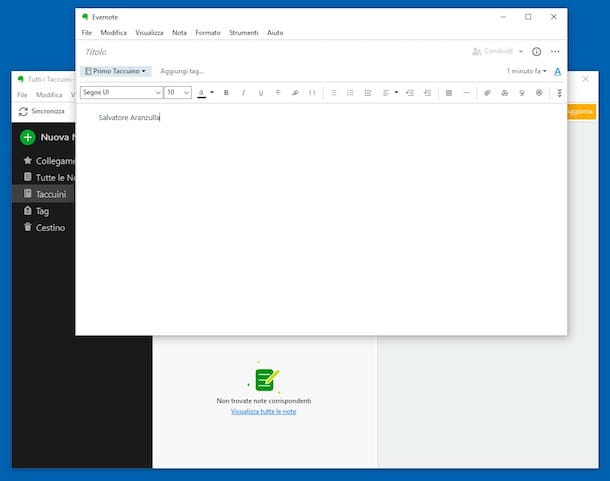Click Sincronizza in the main window
The image size is (610, 481).
click(42, 111)
